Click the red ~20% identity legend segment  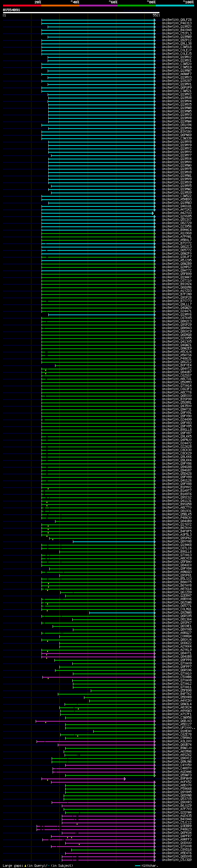pos(22,6)
